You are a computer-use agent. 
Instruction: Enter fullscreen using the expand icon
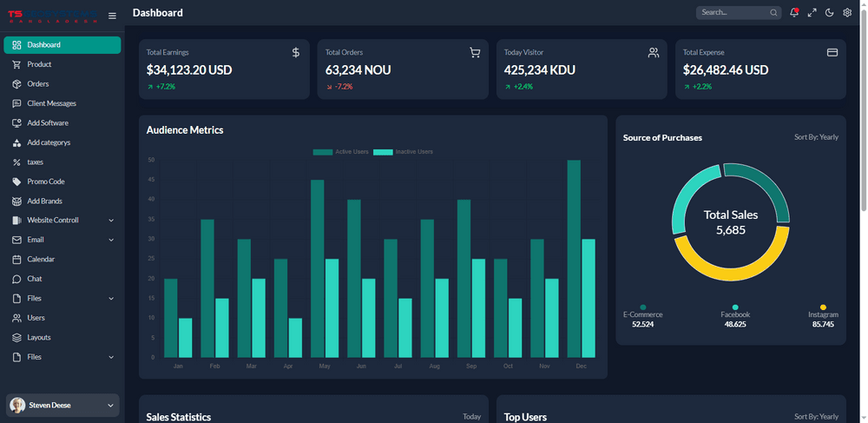pos(812,13)
